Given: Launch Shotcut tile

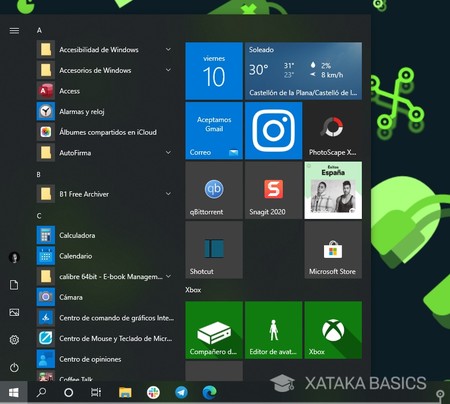Looking at the screenshot, I should pyautogui.click(x=214, y=250).
